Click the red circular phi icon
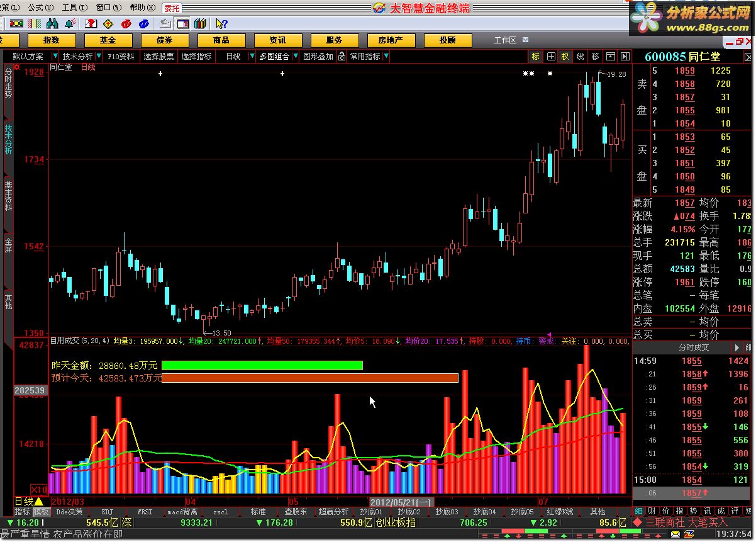756x542 pixels. point(126,24)
